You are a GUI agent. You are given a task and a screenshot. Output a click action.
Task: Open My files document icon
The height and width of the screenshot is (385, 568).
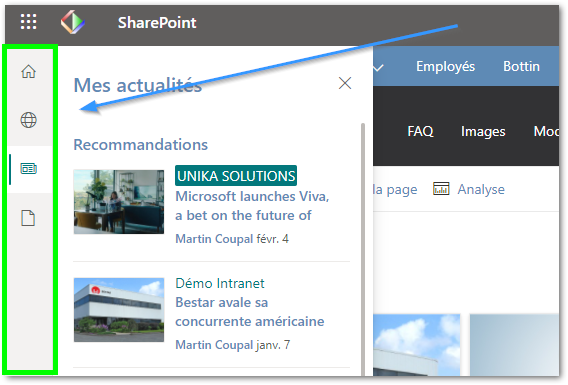[x=28, y=218]
